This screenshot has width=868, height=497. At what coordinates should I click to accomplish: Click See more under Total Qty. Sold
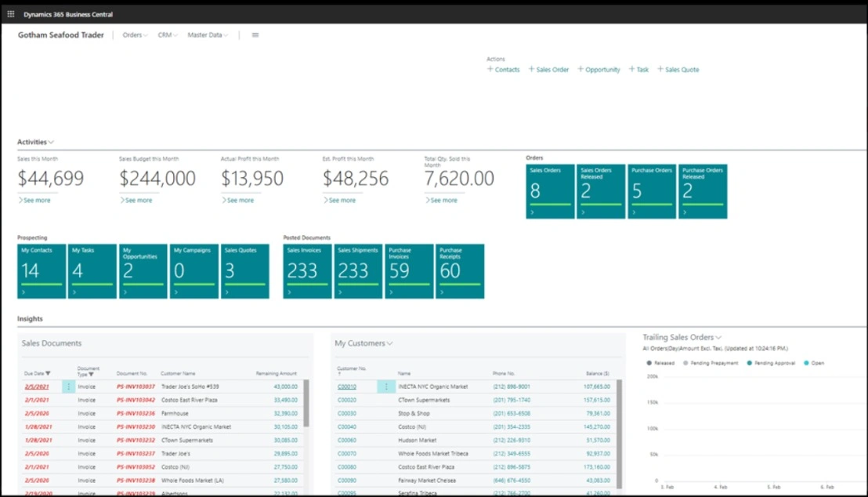tap(442, 200)
